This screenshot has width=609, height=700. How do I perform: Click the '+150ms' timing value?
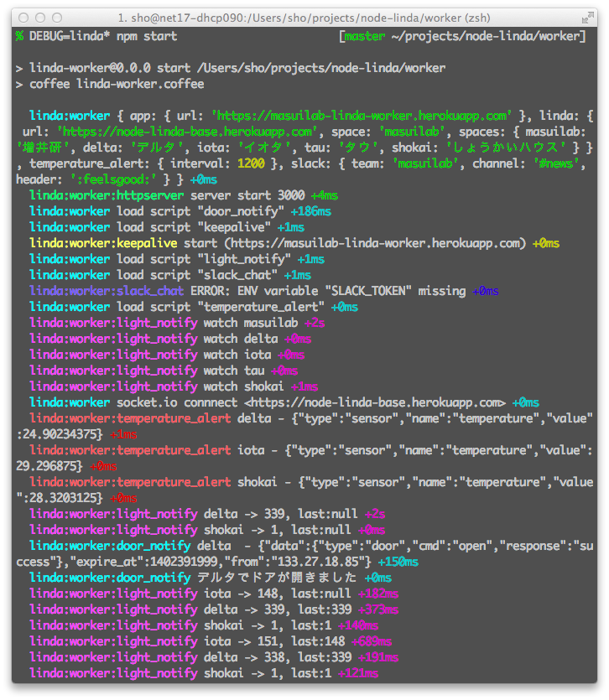(x=398, y=562)
